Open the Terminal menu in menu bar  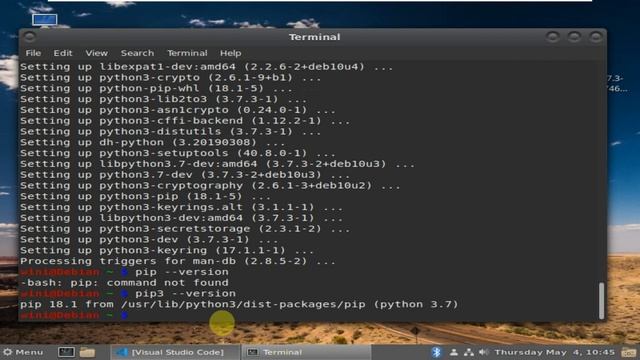tap(187, 53)
